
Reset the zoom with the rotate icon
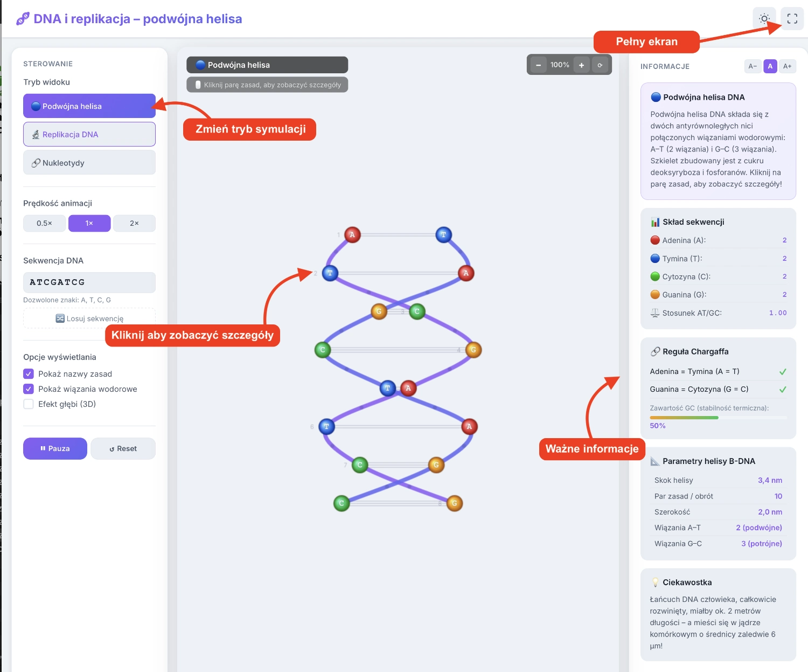pyautogui.click(x=600, y=65)
